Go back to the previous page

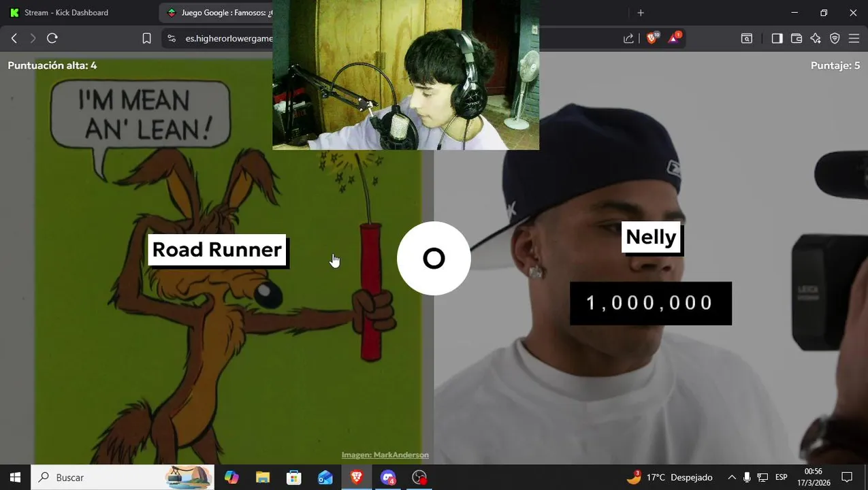[14, 39]
